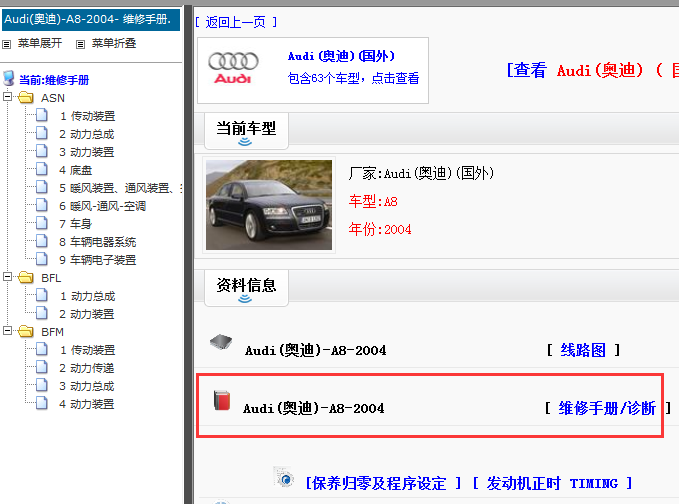Click the page icon for BFM 1 传动装置

[x=42, y=349]
